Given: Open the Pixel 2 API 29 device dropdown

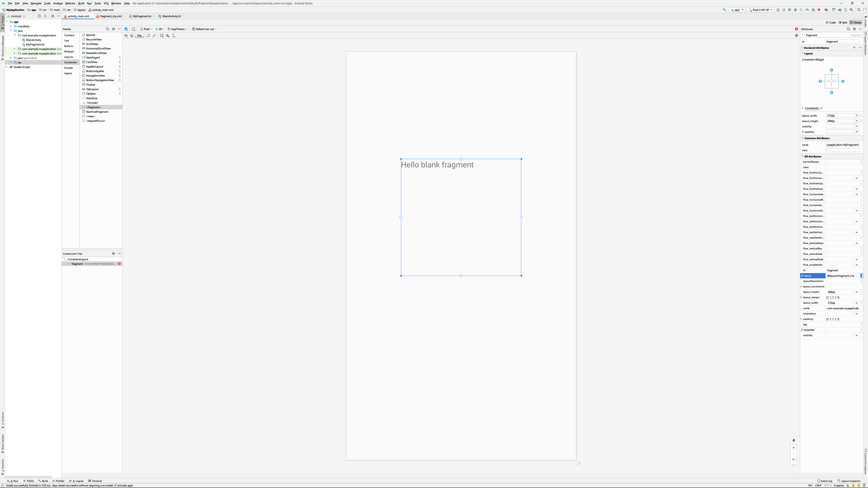Looking at the screenshot, I should point(760,10).
